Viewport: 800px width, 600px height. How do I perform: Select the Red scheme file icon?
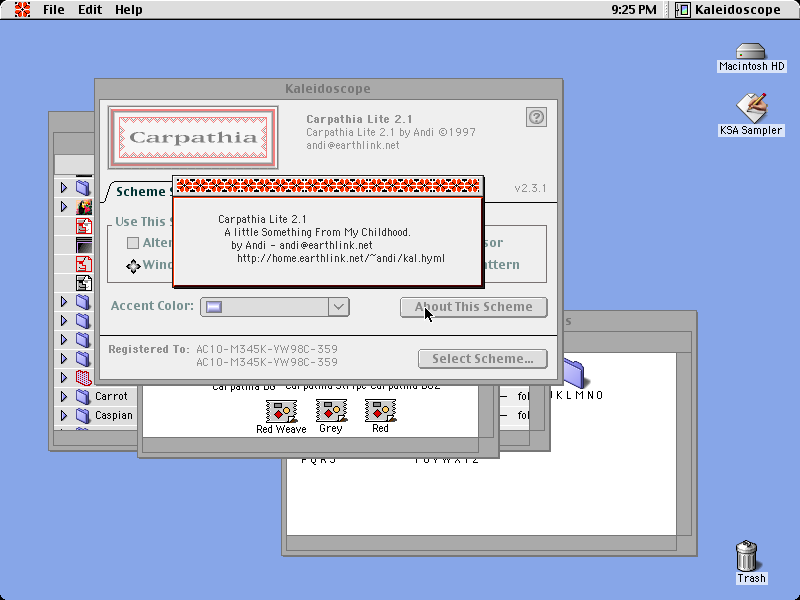click(x=381, y=411)
